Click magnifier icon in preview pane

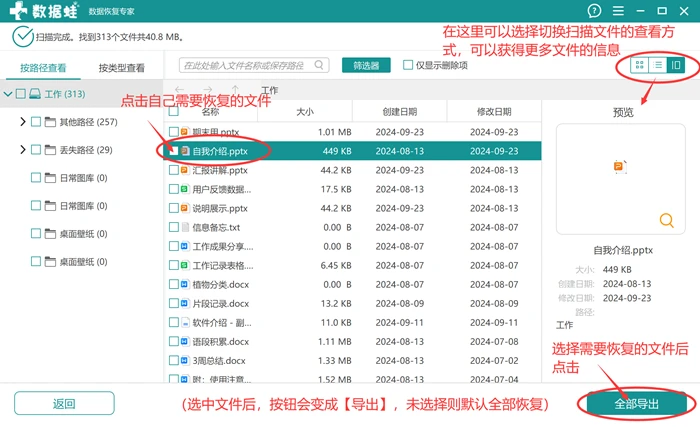[667, 220]
